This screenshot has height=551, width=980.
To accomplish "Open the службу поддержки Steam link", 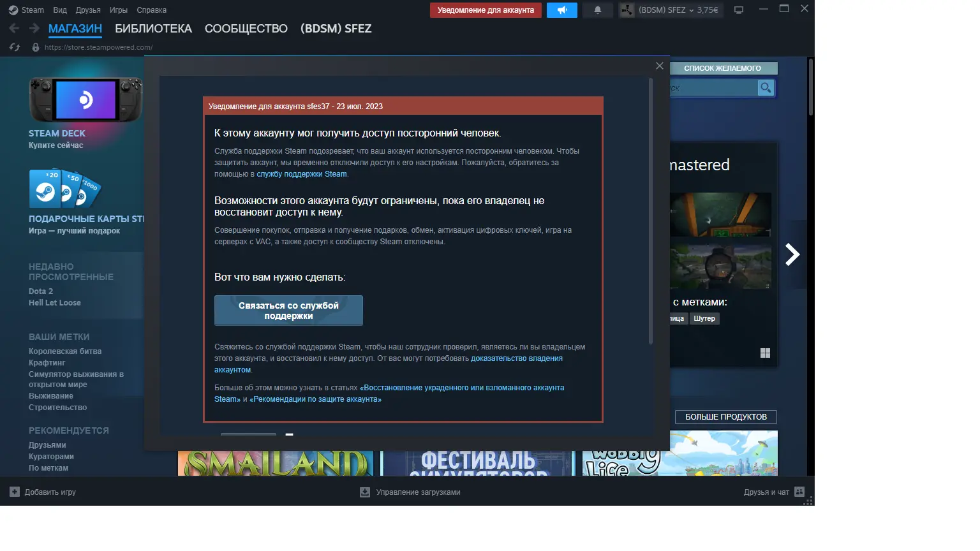I will pyautogui.click(x=302, y=174).
